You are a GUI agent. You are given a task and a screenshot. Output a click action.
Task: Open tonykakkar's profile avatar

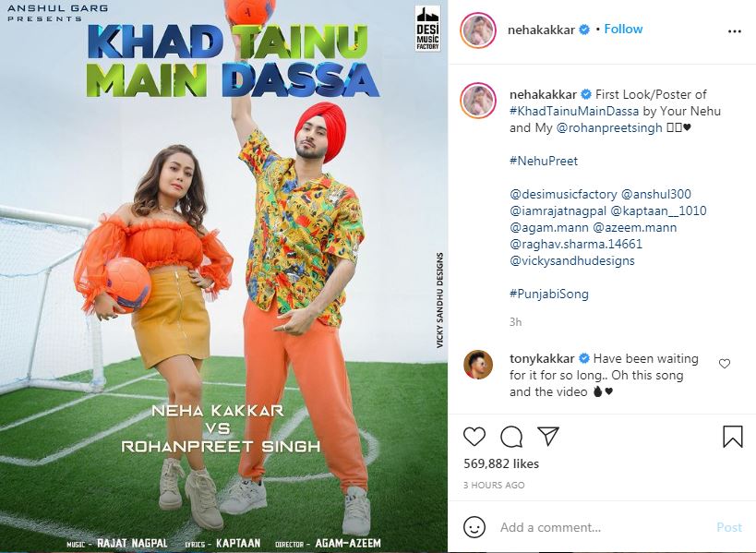(x=478, y=365)
